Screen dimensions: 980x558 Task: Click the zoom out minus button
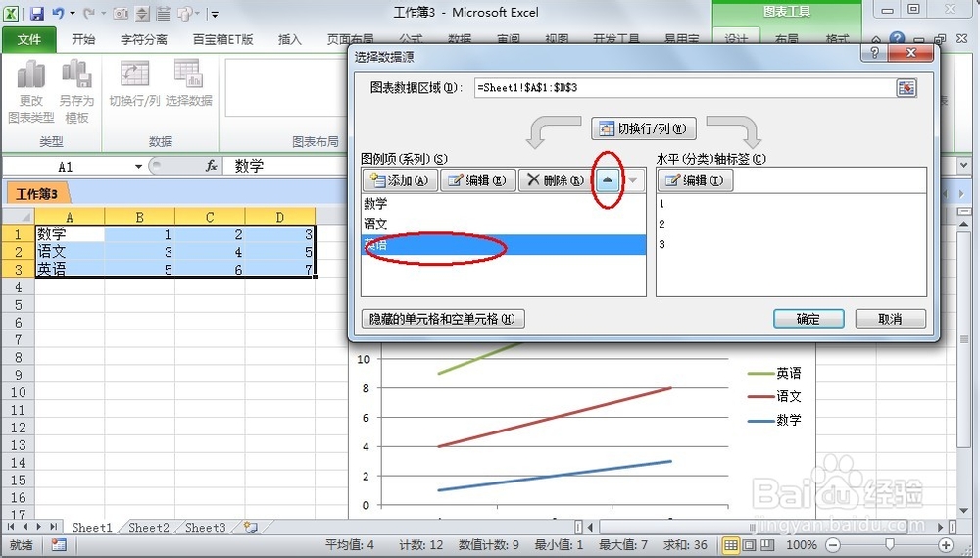coord(832,545)
